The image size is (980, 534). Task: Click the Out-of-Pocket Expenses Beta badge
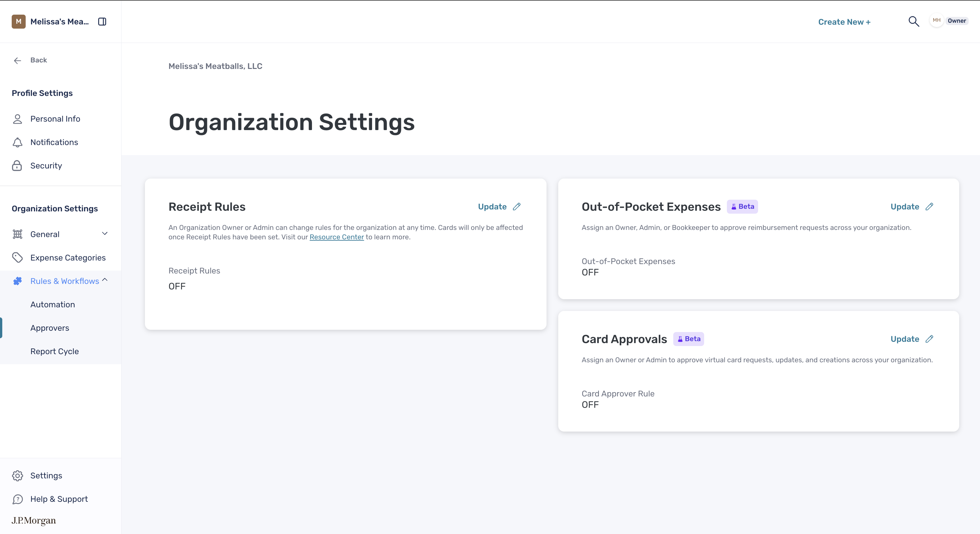(742, 207)
